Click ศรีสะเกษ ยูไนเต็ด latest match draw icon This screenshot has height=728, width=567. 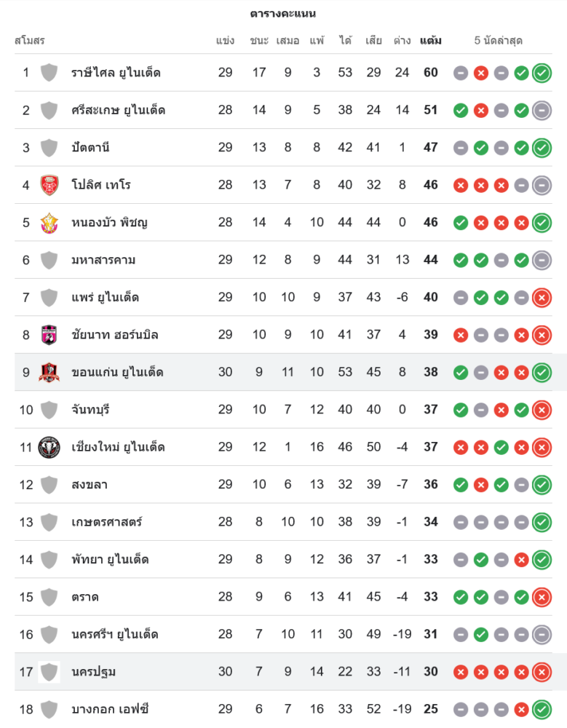tap(542, 111)
